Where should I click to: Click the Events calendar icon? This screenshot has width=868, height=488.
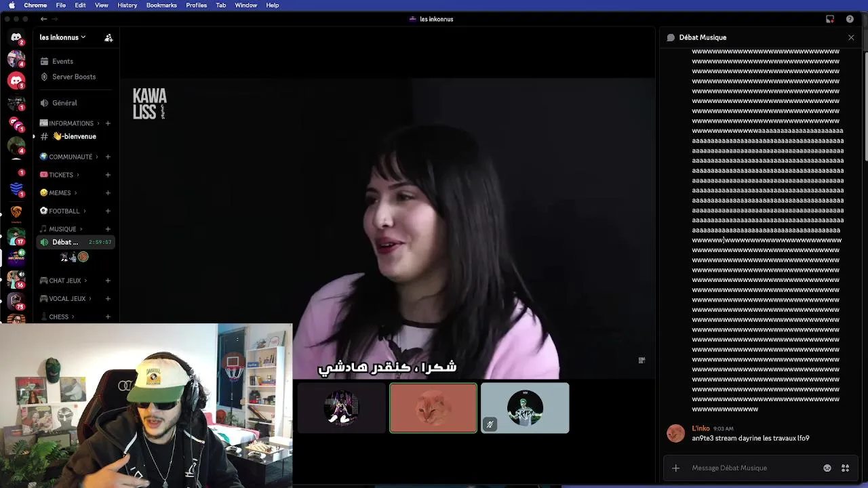coord(44,61)
